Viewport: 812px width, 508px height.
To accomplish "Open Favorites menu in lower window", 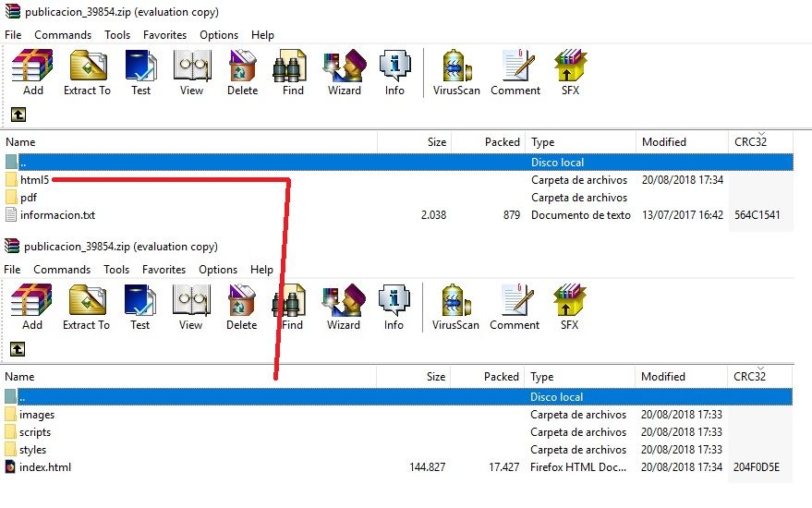I will pos(164,270).
